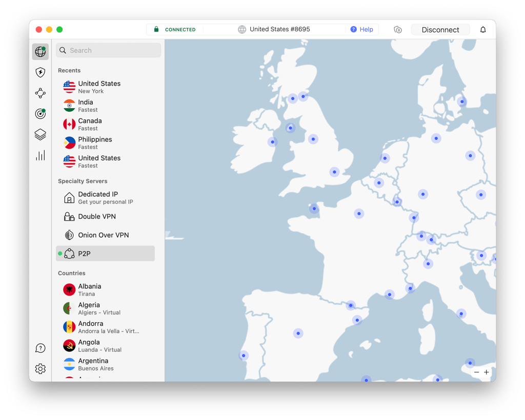Connect to India Fastest recent
The image size is (525, 420).
106,106
